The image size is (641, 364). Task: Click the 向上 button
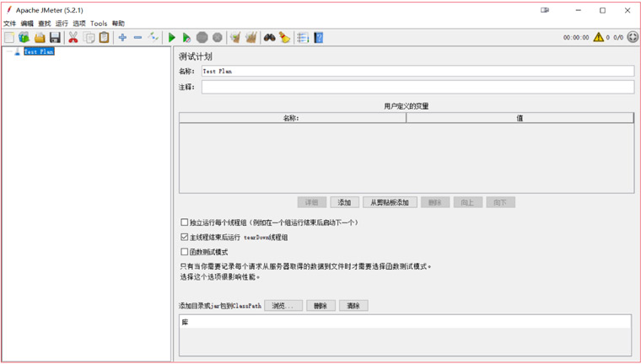pos(468,202)
